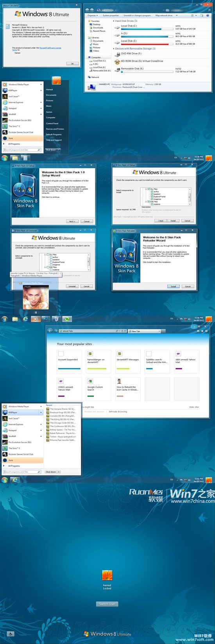The image size is (215, 644).
Task: Click Switch User on lock screen
Action: point(107,604)
